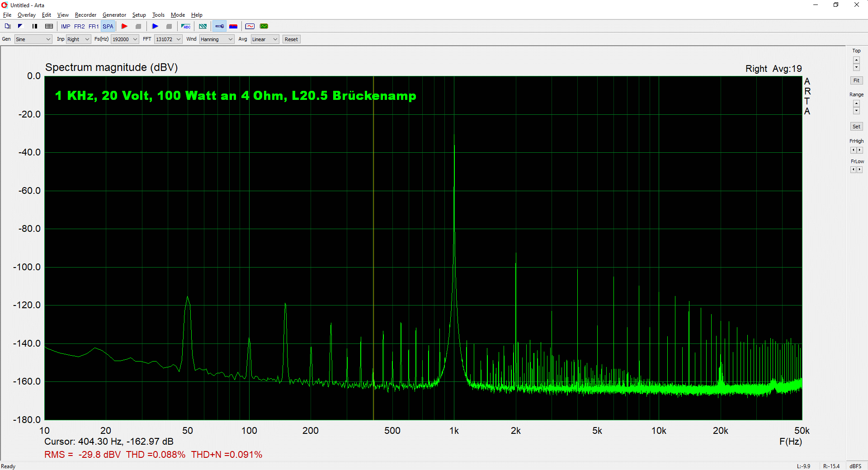Switch to IMP impulse response mode
This screenshot has width=868, height=470.
(x=66, y=26)
